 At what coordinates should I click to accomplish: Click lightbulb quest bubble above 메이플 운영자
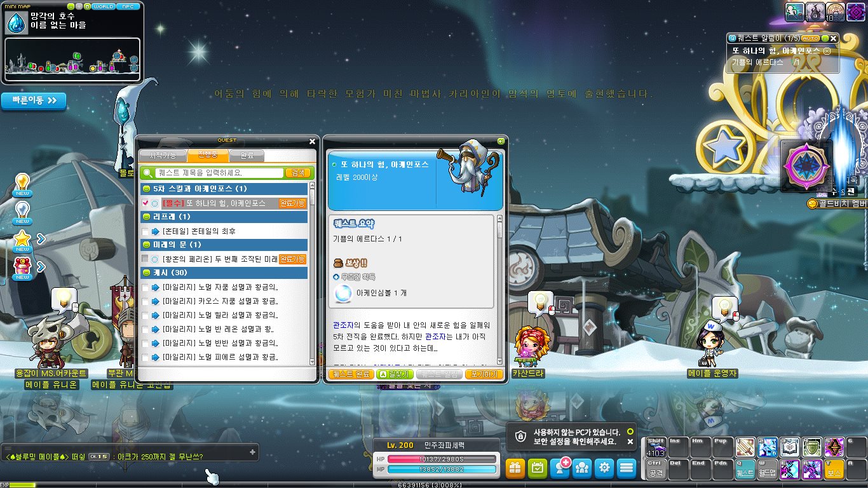click(x=724, y=309)
